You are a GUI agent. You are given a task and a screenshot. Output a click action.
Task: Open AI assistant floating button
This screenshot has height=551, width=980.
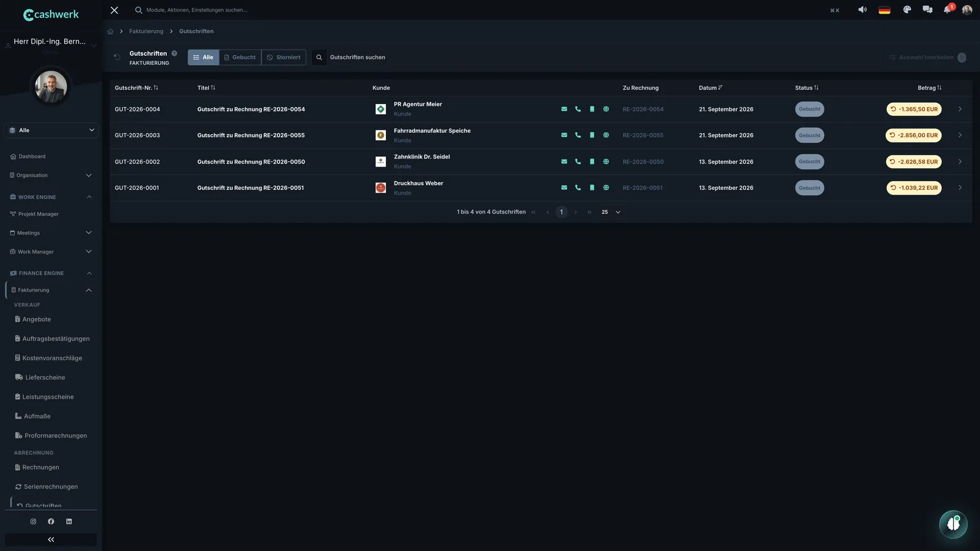953,524
